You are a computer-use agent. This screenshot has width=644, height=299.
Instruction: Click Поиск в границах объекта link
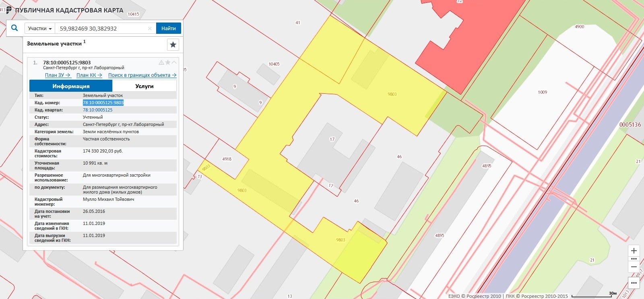[142, 75]
